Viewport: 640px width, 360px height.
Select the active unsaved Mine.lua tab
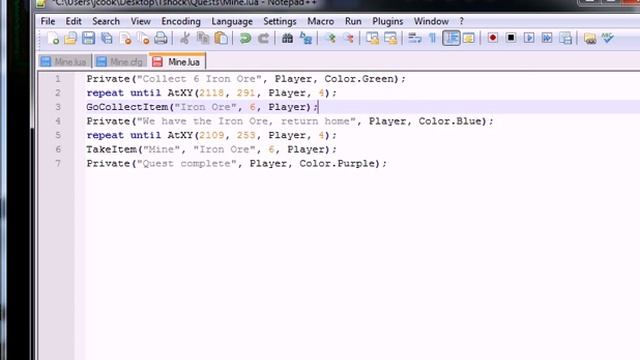[x=177, y=61]
